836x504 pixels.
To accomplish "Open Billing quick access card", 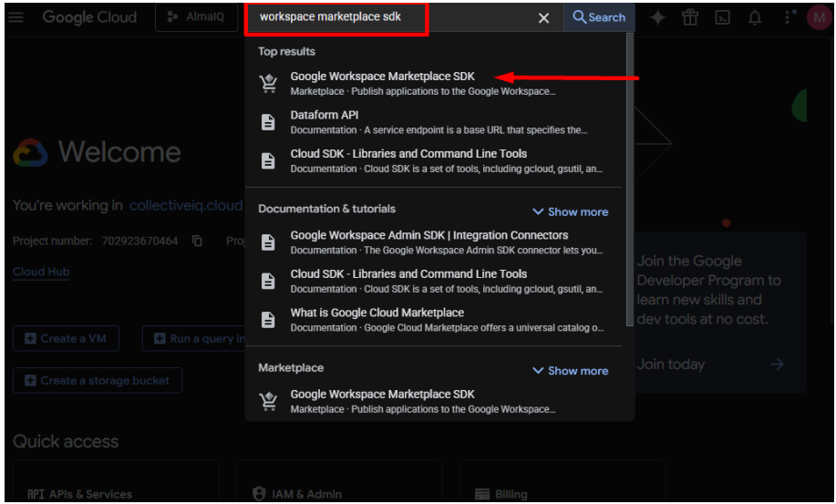I will (x=562, y=482).
